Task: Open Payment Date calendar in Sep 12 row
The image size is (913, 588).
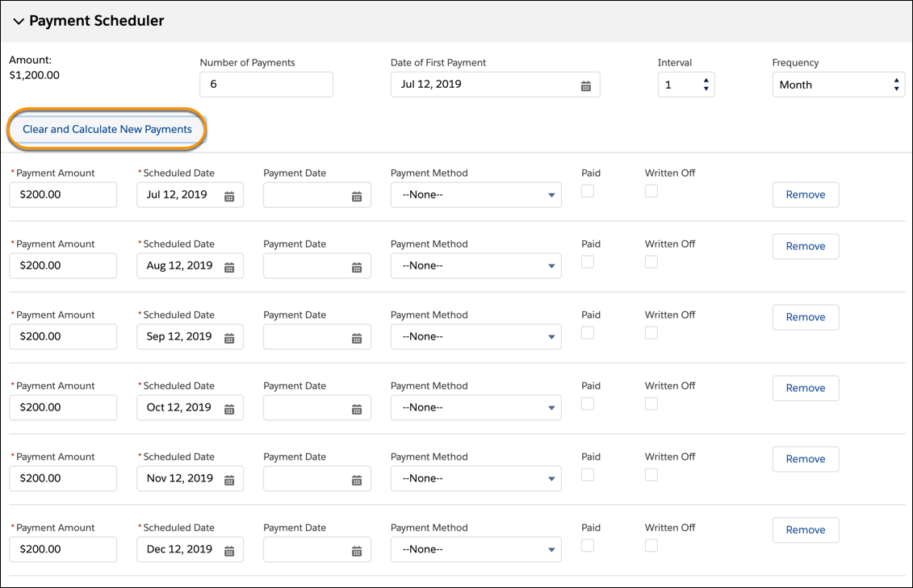Action: coord(357,339)
